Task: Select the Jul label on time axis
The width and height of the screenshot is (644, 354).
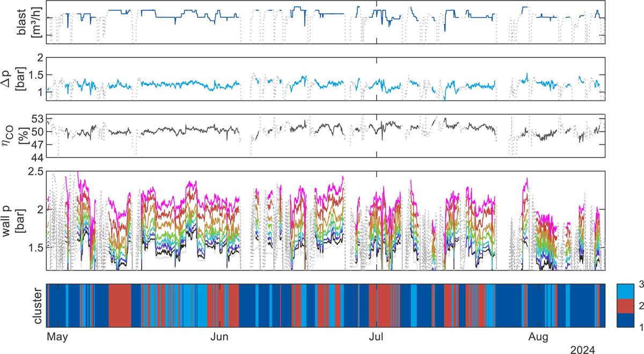Action: pyautogui.click(x=376, y=337)
